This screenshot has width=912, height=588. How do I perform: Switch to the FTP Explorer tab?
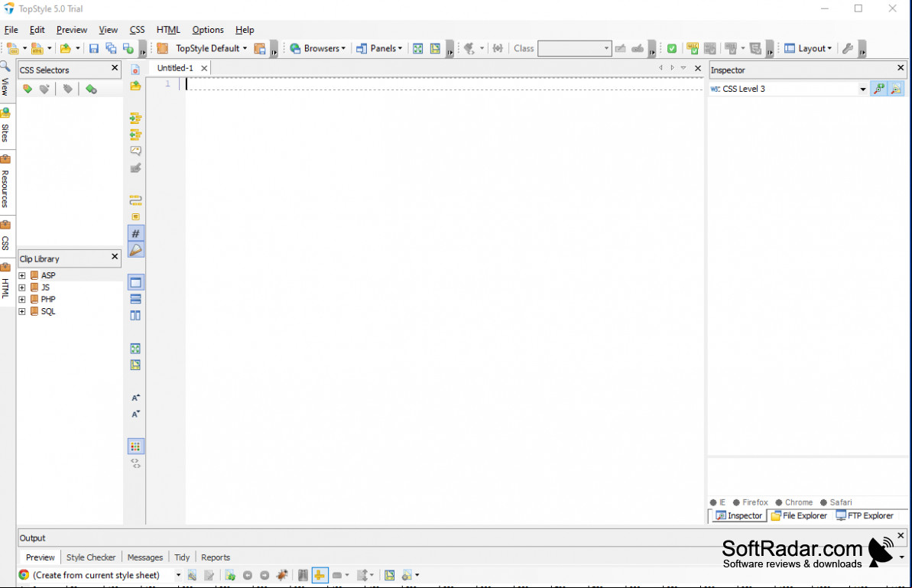coord(865,516)
